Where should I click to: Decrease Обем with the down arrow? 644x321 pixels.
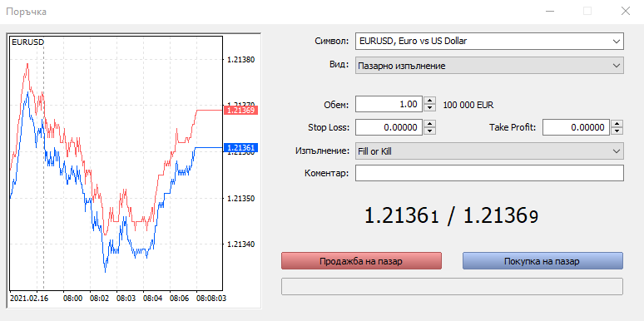coord(429,108)
